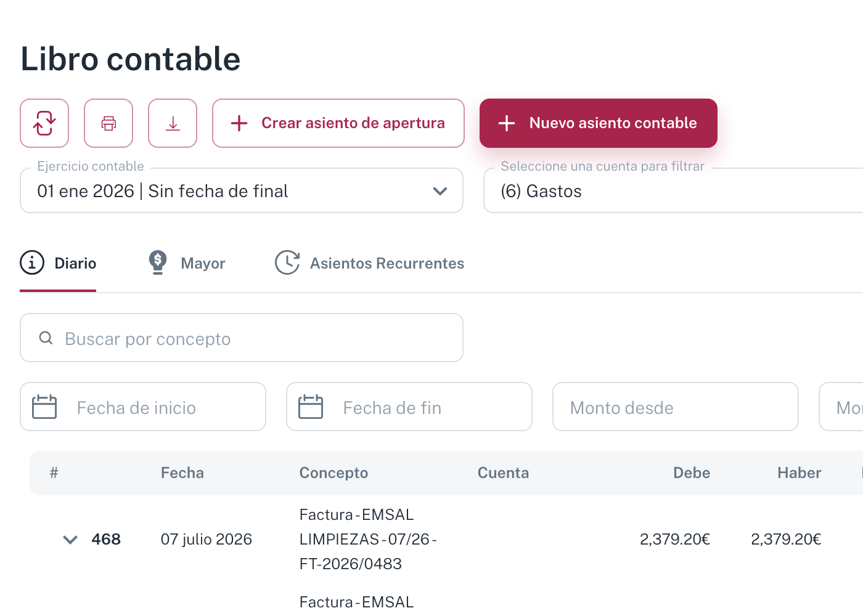Click the refresh/sync icon button

pos(44,123)
